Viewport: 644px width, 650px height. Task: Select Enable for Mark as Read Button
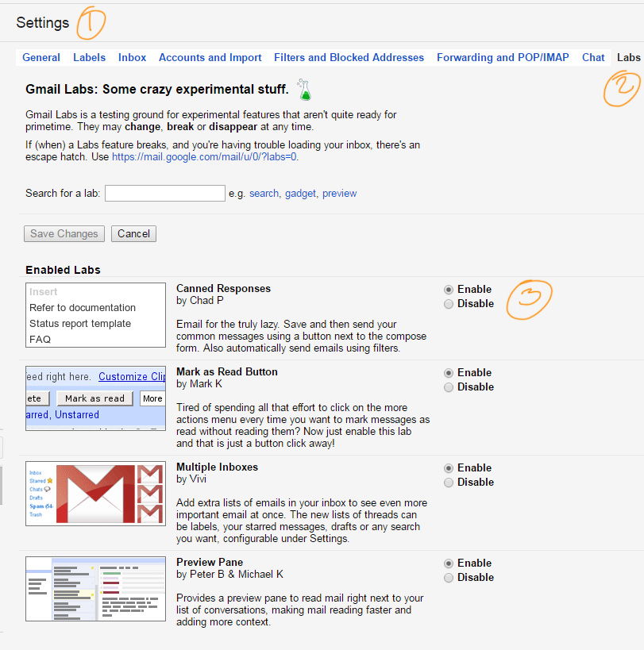tap(449, 373)
